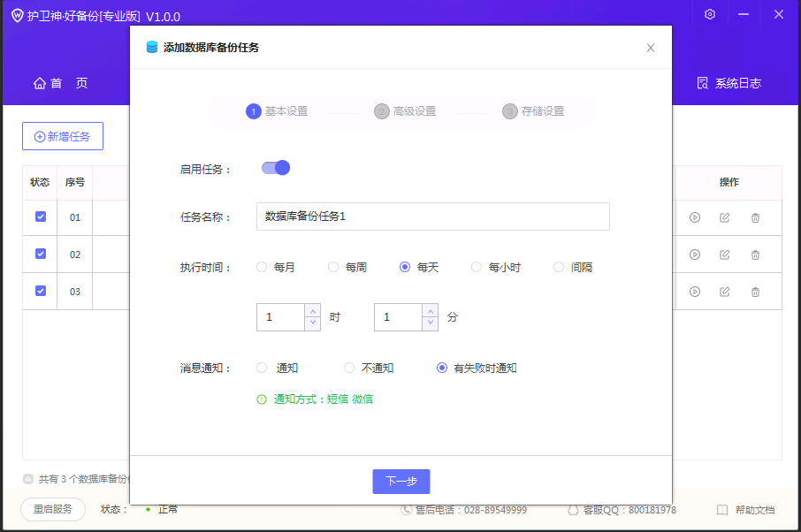Click the 下一步 next button
The image size is (801, 532).
[x=401, y=482]
